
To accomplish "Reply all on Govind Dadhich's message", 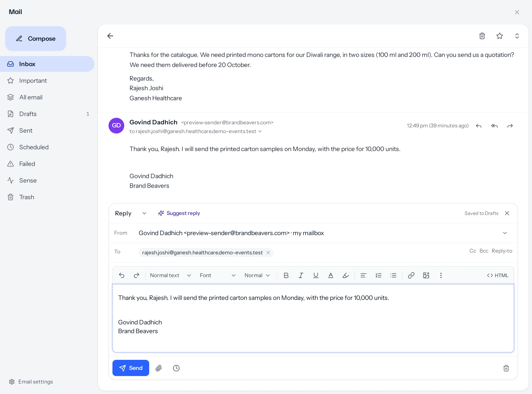I will pos(494,126).
